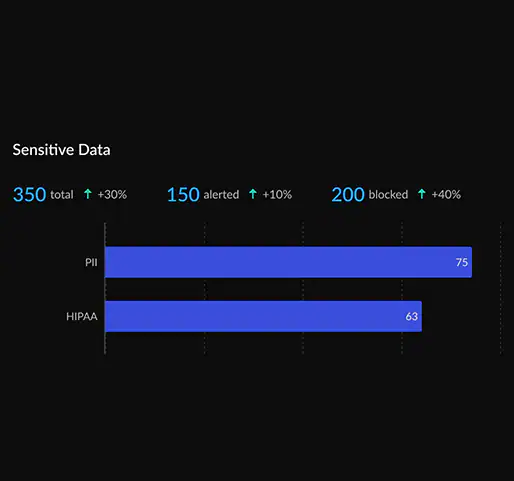Click the 350 total count
The image size is (514, 481).
click(x=29, y=194)
